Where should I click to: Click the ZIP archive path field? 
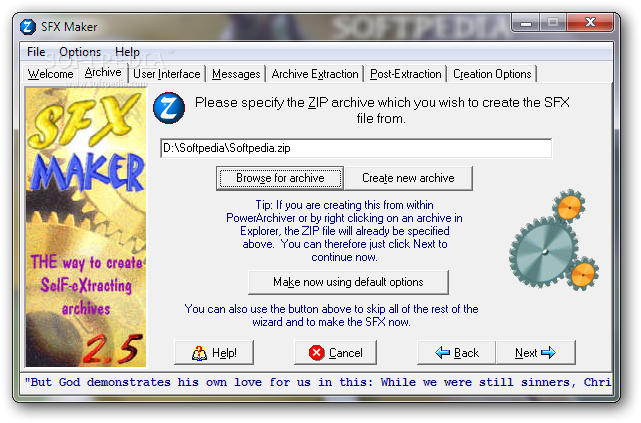pos(356,148)
